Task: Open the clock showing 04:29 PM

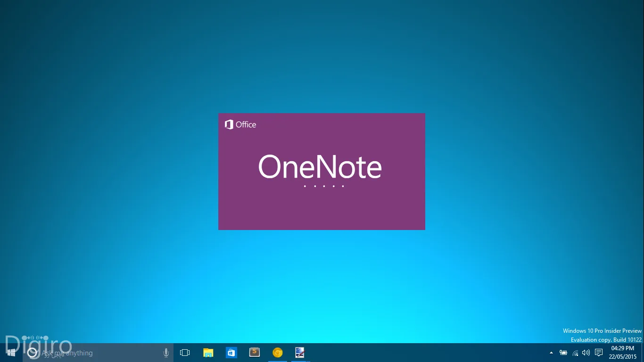Action: [623, 353]
